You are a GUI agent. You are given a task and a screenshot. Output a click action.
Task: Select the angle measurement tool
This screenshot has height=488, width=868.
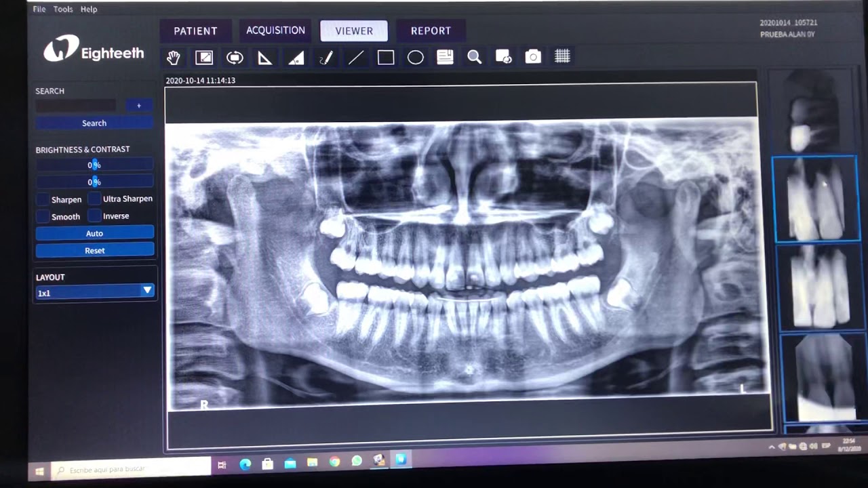tap(296, 58)
